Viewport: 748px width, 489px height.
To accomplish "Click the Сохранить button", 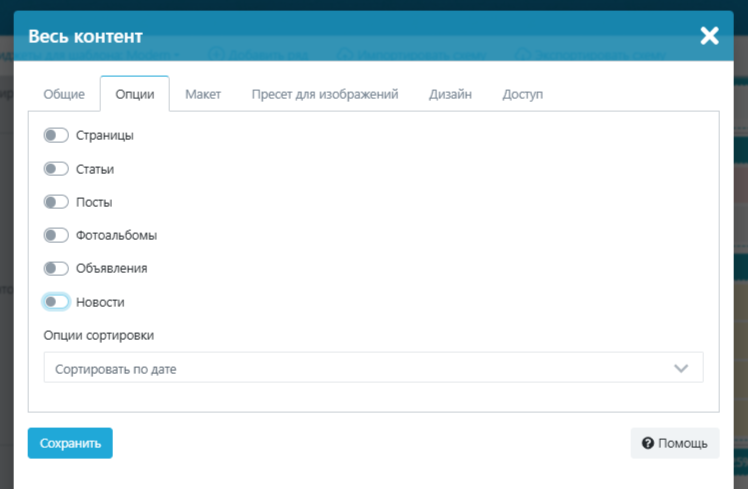I will click(70, 443).
